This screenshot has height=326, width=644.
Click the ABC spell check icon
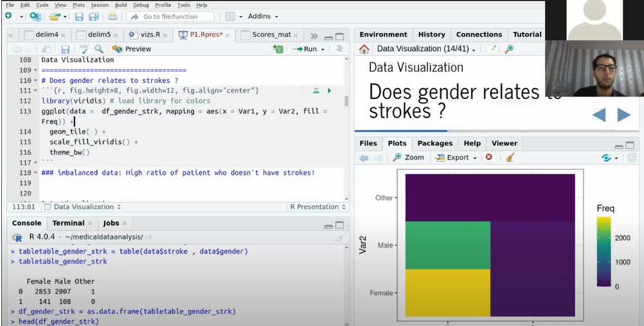coord(84,49)
